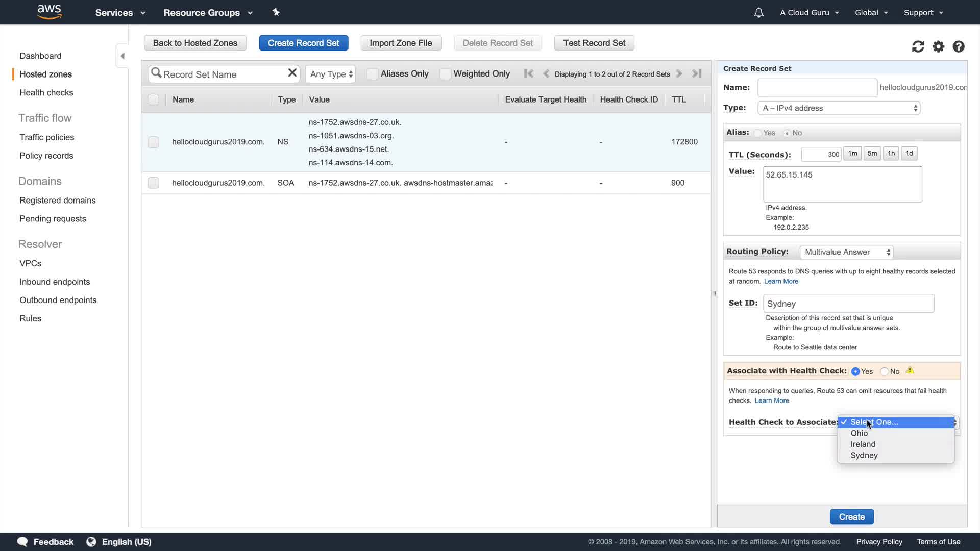Screen dimensions: 980x551
Task: Click the pin shortcut icon in top bar
Action: (276, 12)
